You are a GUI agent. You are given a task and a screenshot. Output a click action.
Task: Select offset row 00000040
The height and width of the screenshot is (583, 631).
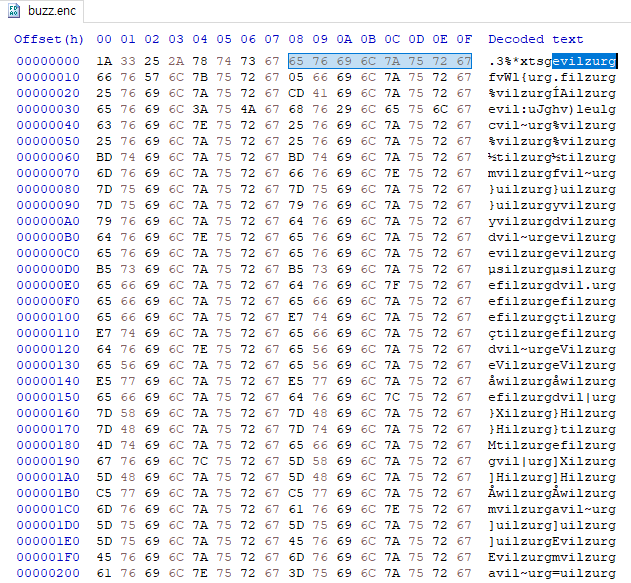pyautogui.click(x=48, y=125)
